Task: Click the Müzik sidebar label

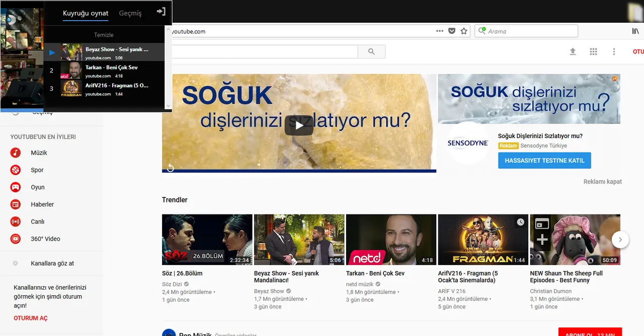Action: pos(39,153)
